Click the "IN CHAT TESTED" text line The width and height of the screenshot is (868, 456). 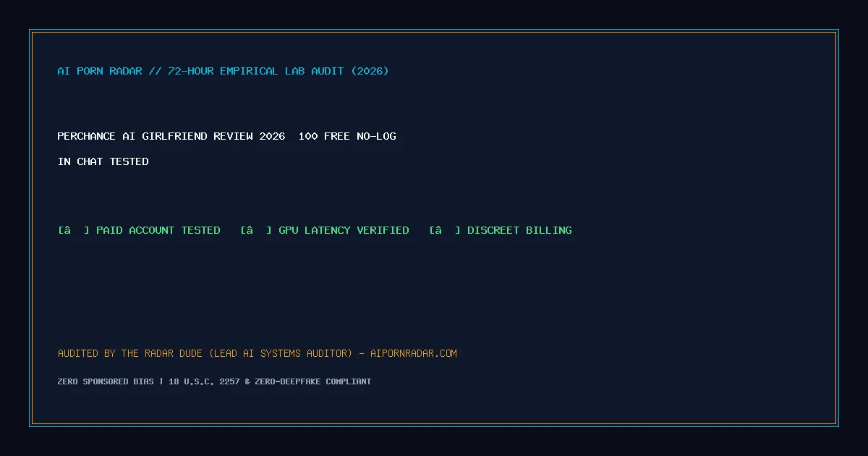click(103, 161)
